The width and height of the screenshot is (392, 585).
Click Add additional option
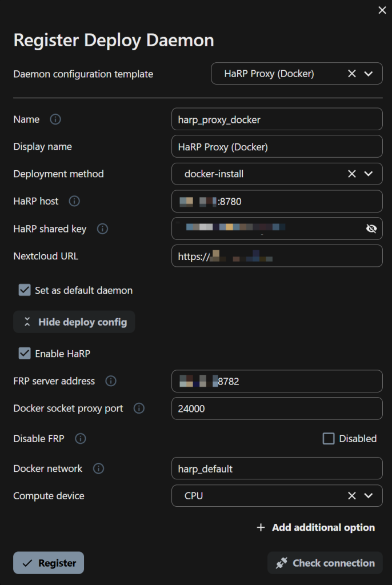click(x=315, y=527)
